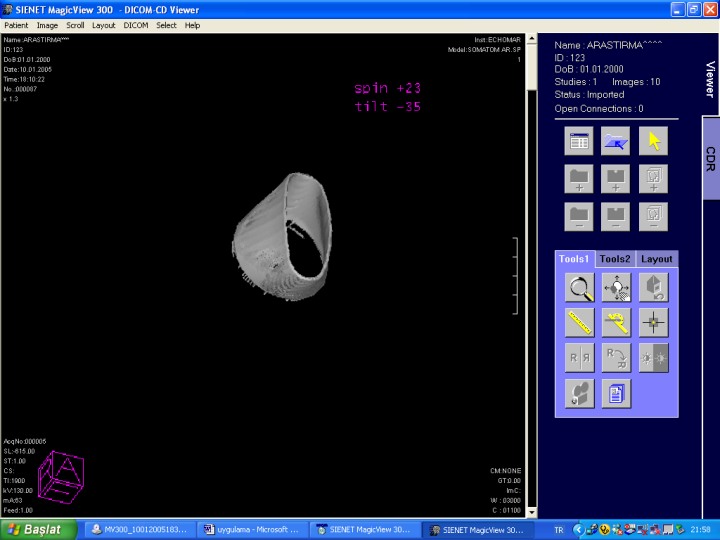Toggle the horizontal mirror flip tool
Image resolution: width=720 pixels, height=540 pixels.
coord(580,357)
